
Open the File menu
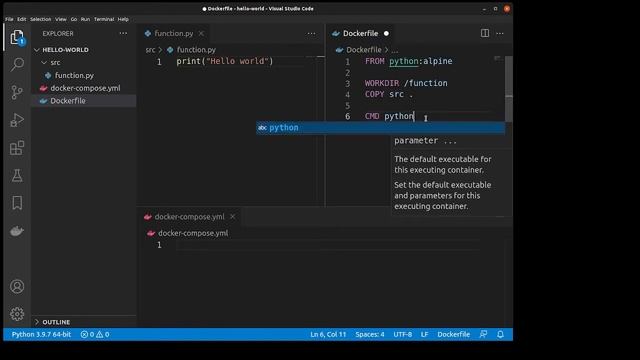tap(9, 19)
